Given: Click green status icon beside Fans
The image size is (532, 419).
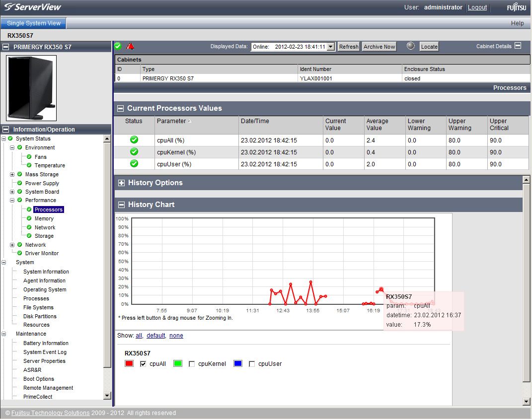Looking at the screenshot, I should [x=29, y=156].
